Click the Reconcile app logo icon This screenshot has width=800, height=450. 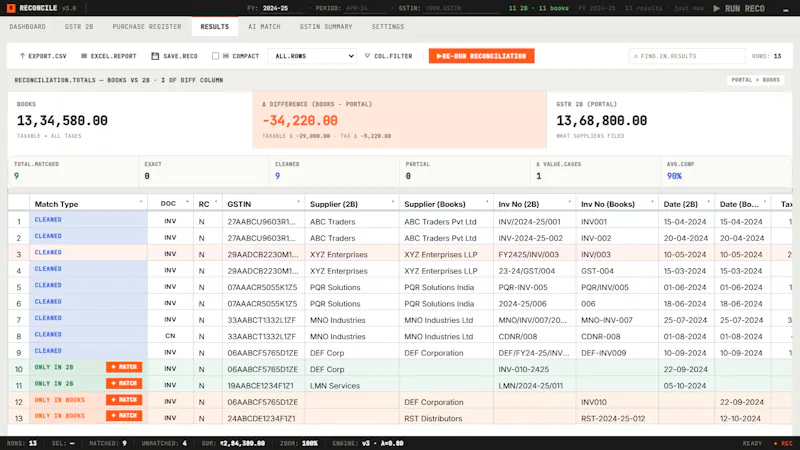point(11,8)
